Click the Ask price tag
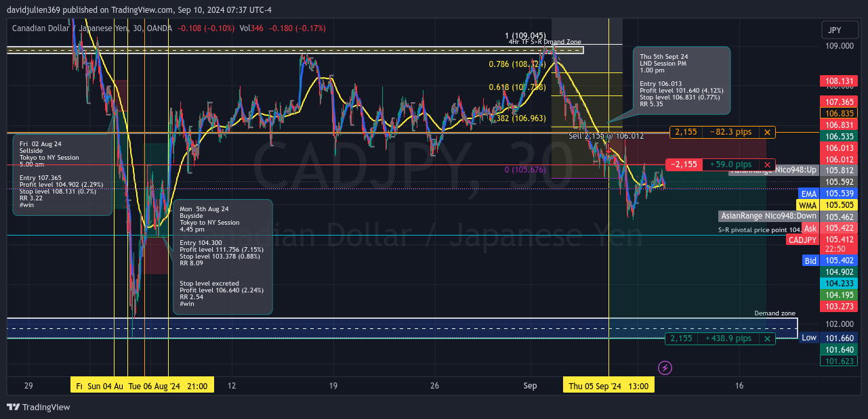The image size is (868, 419). coord(810,228)
